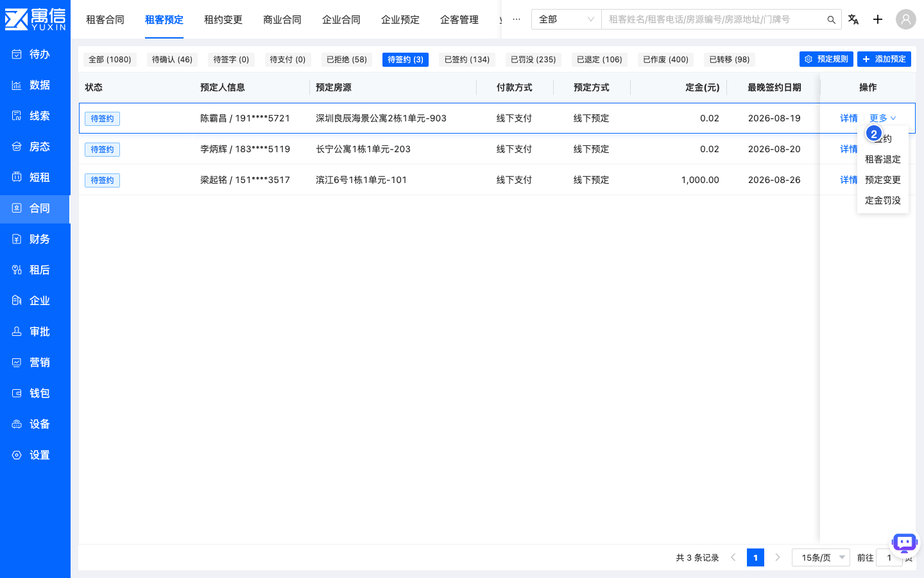The image size is (924, 578).
Task: Switch to 租约变更 tab
Action: [x=223, y=20]
